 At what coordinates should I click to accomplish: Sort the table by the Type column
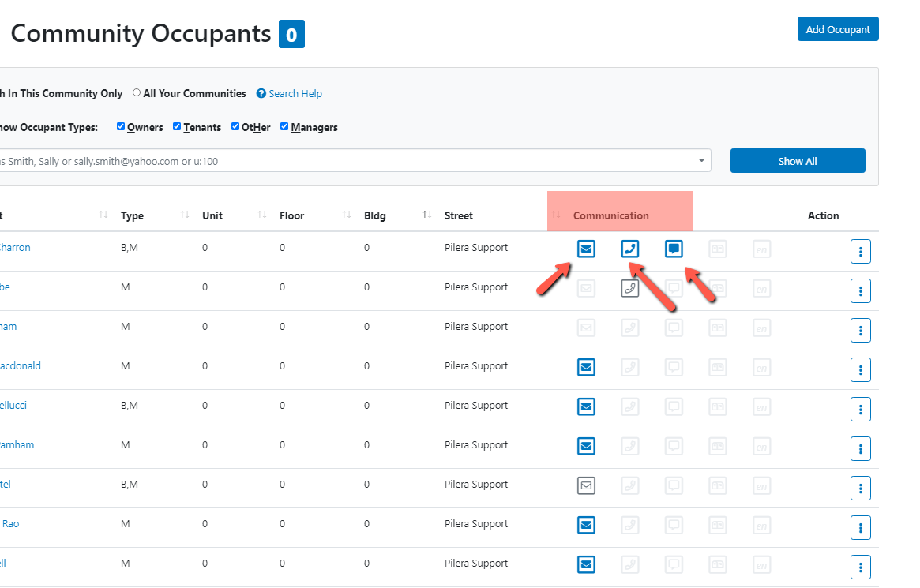132,215
